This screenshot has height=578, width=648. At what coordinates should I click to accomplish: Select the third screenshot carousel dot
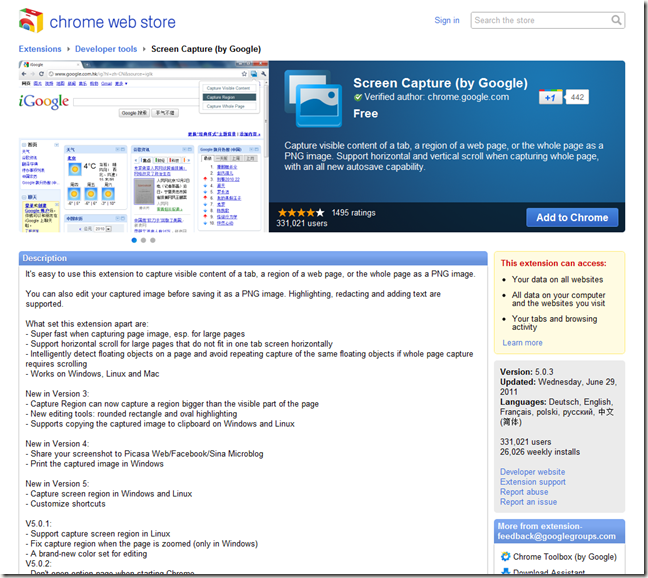153,240
